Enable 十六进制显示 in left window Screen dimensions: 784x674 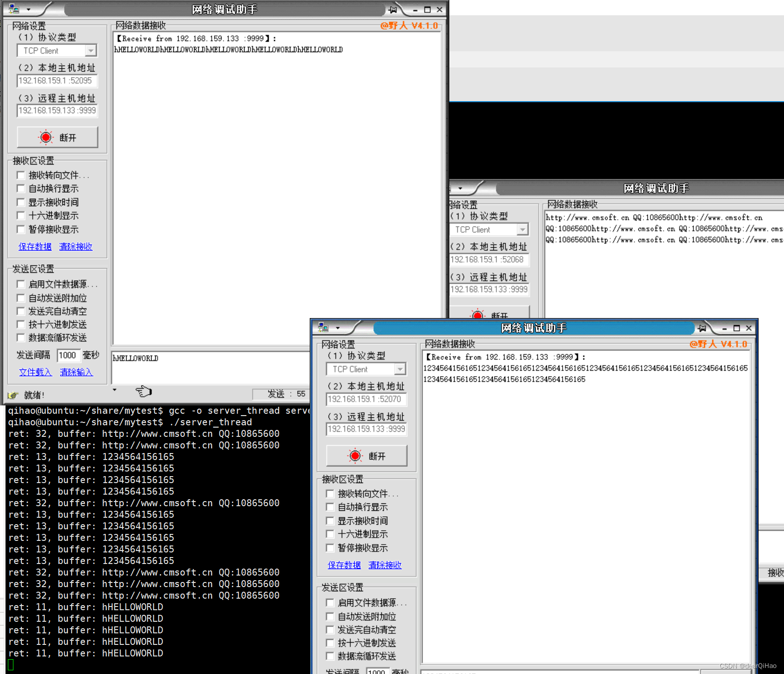point(20,215)
